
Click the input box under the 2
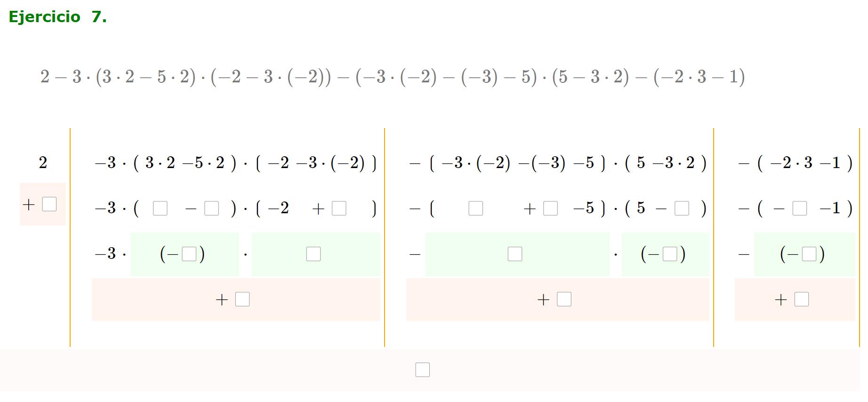coord(49,204)
